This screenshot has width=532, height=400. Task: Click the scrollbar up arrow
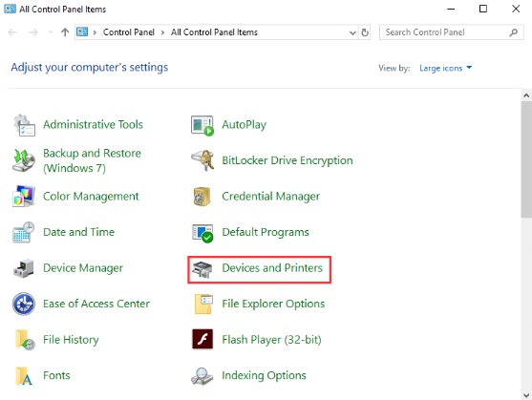[526, 95]
